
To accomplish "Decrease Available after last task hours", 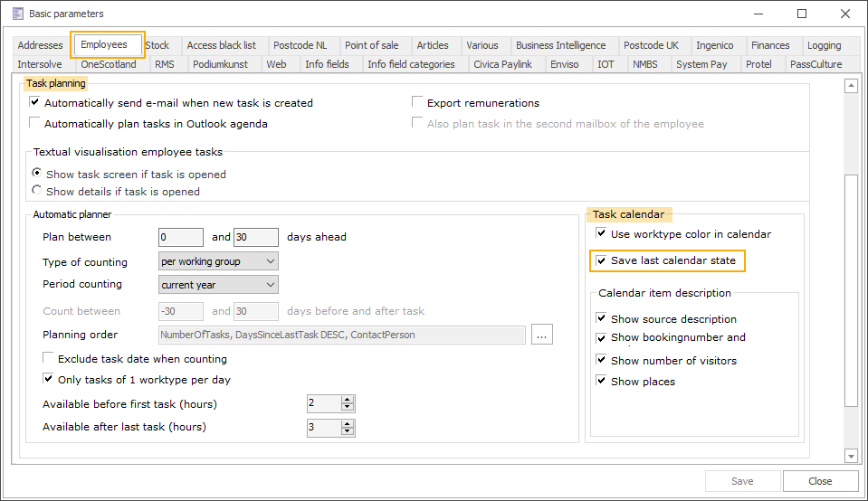I will coord(348,431).
